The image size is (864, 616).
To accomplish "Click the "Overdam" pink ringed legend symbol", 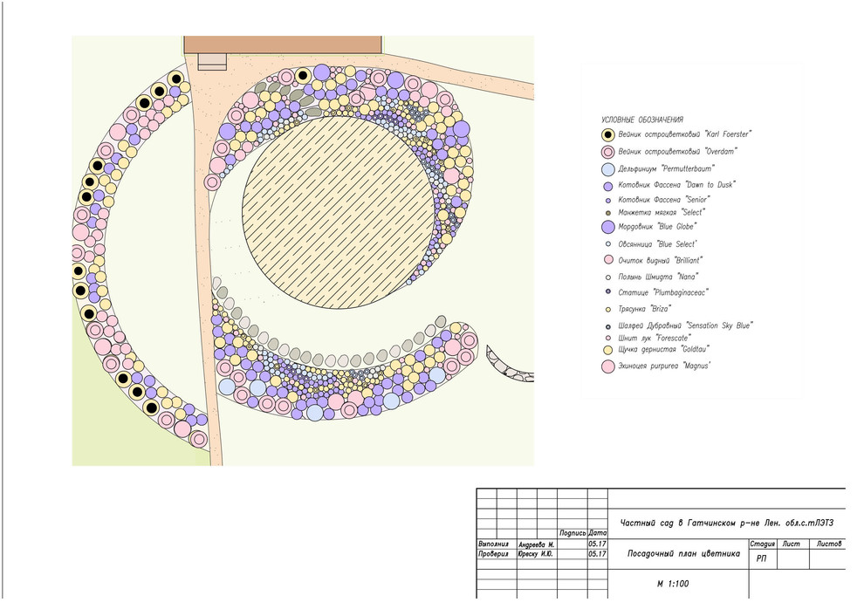I will tap(608, 151).
